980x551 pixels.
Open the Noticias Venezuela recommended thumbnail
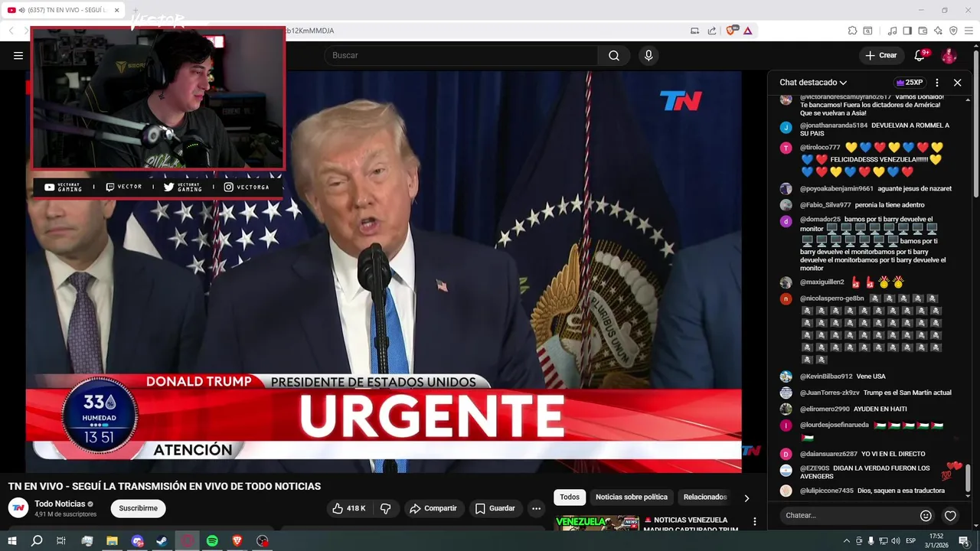pyautogui.click(x=597, y=523)
